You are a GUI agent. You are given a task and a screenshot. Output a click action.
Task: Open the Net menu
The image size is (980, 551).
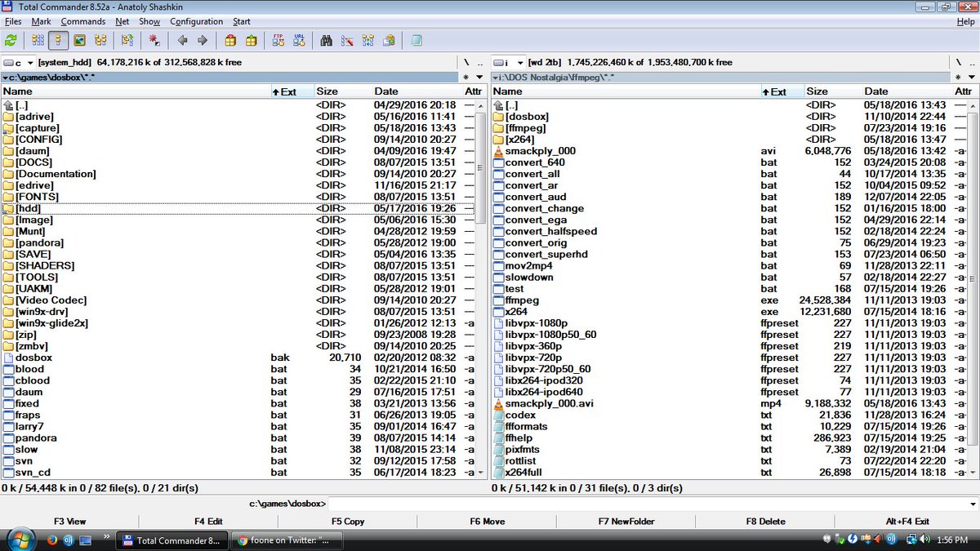(x=122, y=21)
